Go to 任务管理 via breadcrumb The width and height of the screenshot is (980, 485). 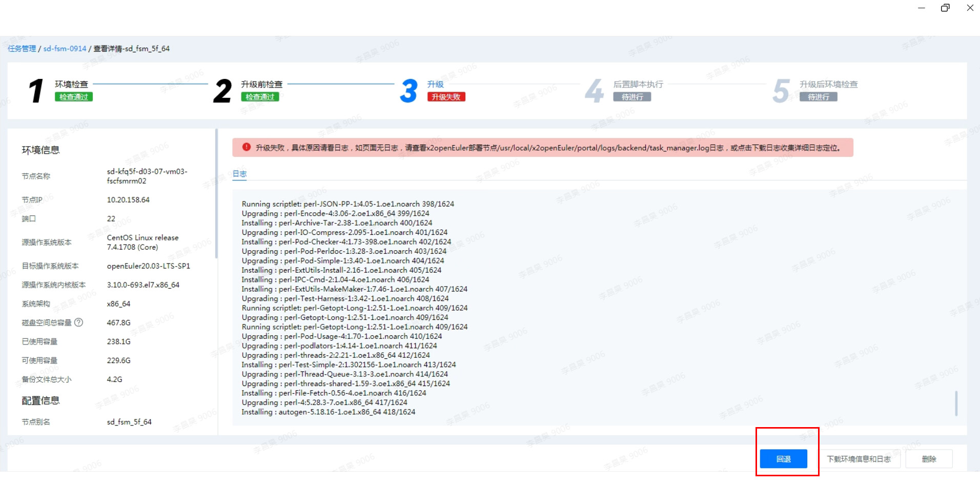click(x=22, y=49)
